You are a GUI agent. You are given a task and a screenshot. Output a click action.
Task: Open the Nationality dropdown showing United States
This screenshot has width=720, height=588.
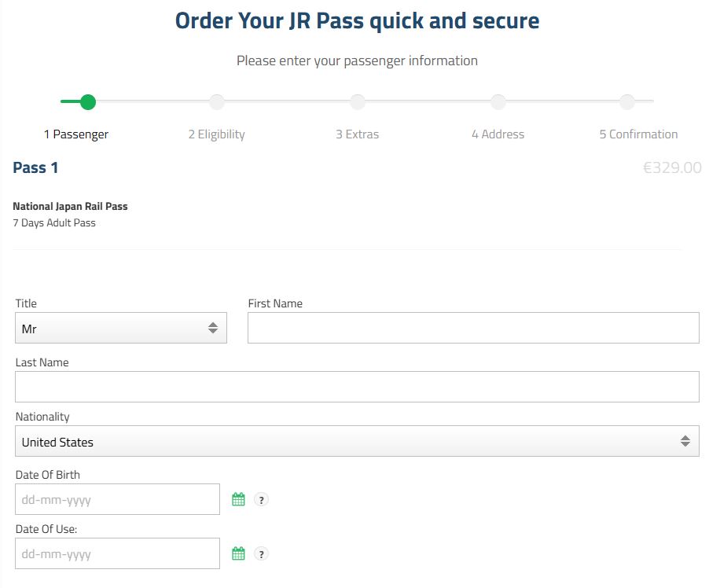click(x=357, y=441)
